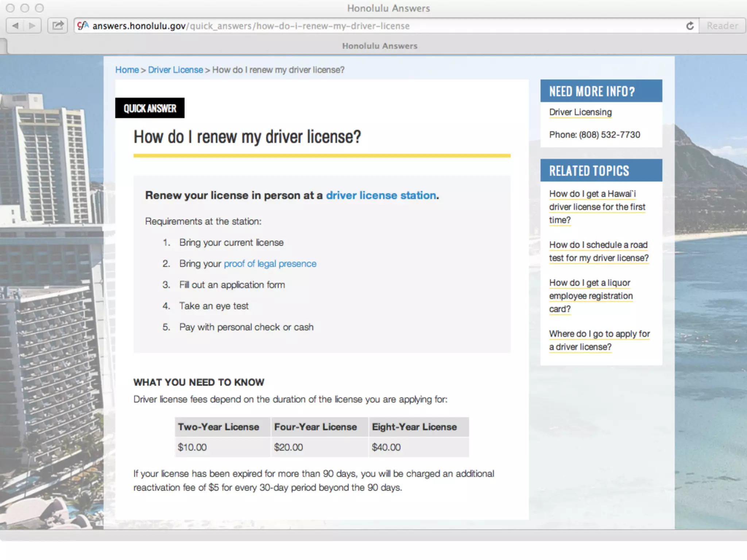The image size is (747, 560).
Task: Click the Quick Answer black label
Action: click(x=150, y=108)
